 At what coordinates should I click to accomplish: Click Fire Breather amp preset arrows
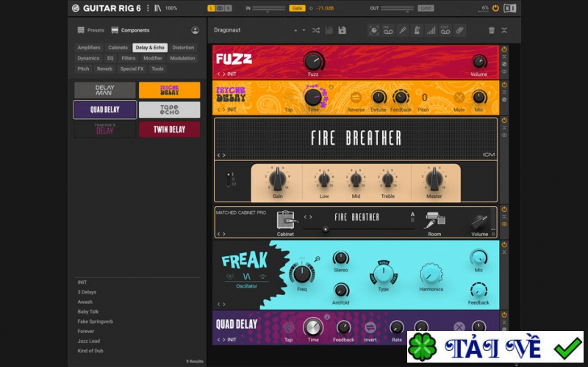221,155
